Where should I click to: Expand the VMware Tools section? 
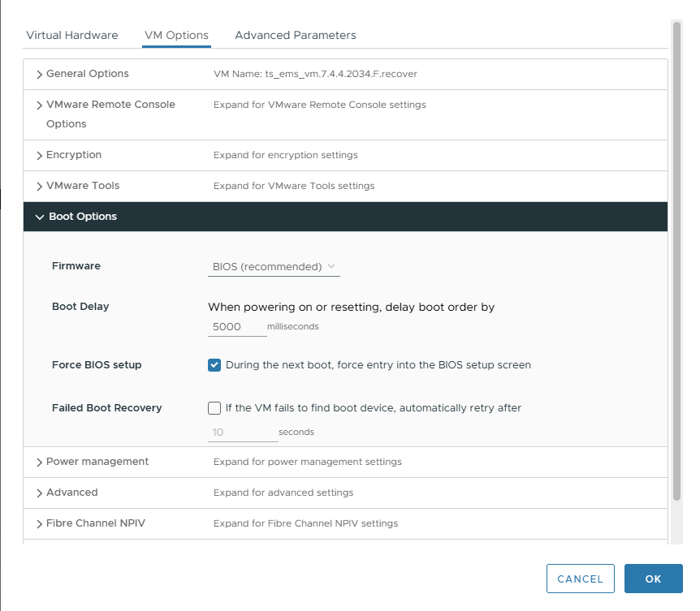point(39,186)
